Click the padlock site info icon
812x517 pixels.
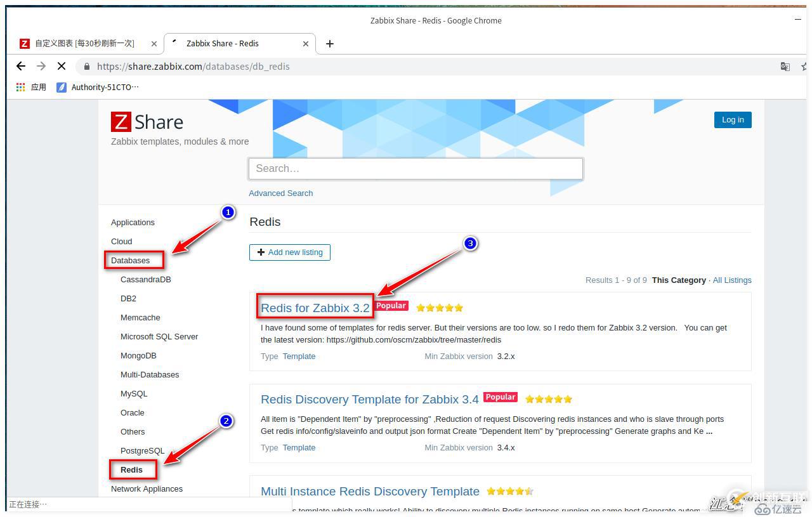[x=86, y=67]
